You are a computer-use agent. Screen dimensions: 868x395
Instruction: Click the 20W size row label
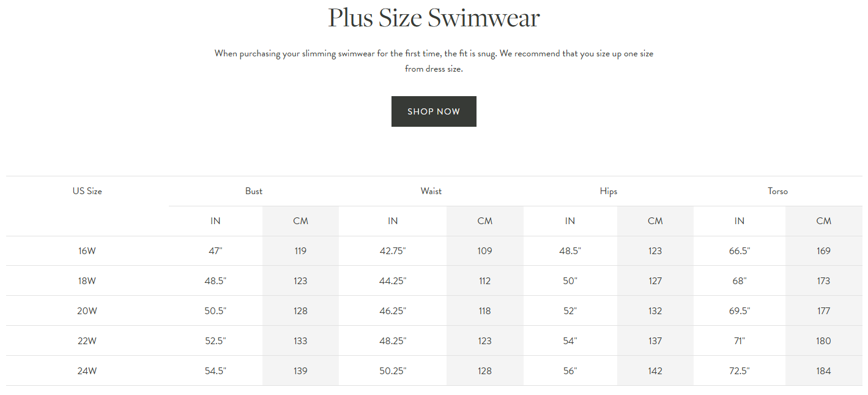pos(87,310)
